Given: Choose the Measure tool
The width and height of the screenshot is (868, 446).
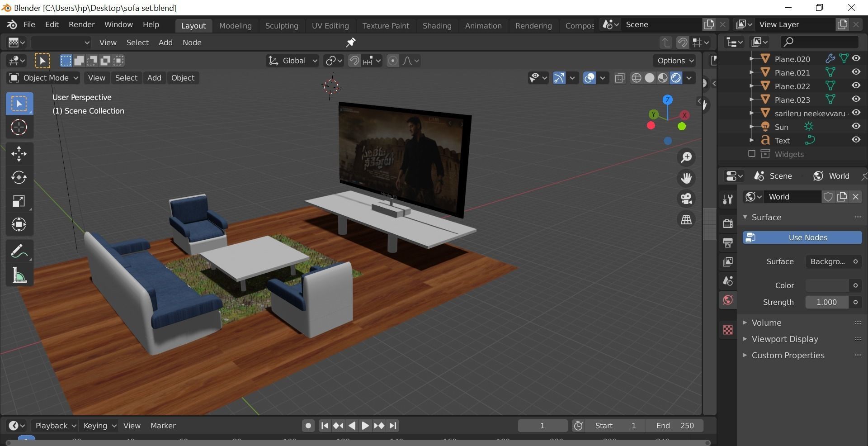Looking at the screenshot, I should point(19,275).
